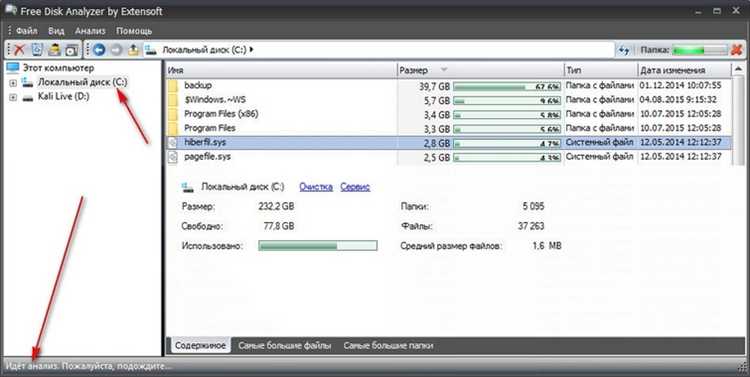Screen dimensions: 750x377
Task: Click the 2,5 GB size value
Action: (437, 157)
